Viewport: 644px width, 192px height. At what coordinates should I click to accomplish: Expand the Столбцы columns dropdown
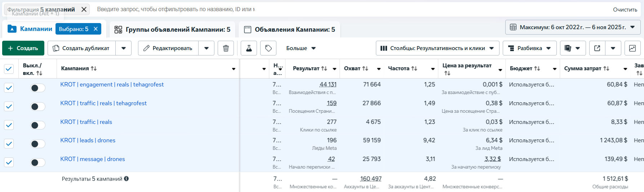[437, 48]
